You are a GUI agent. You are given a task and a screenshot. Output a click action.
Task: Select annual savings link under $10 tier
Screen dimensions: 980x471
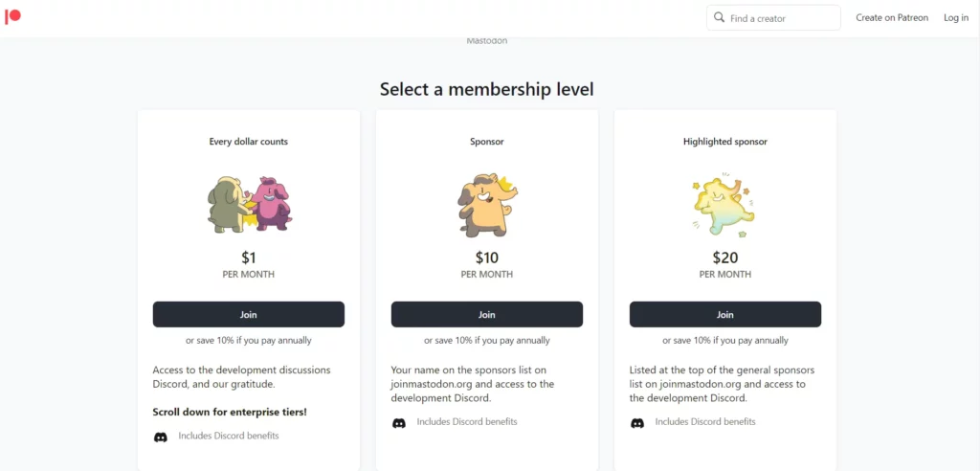487,341
